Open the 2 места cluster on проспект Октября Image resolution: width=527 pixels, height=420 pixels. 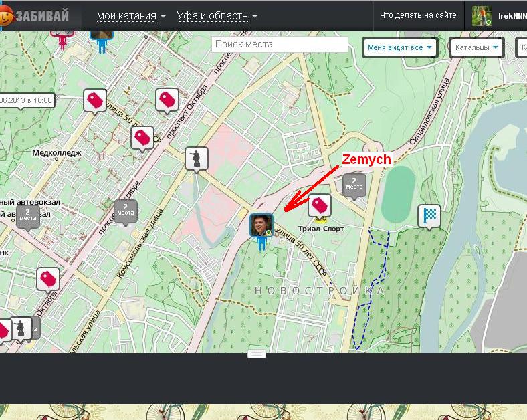[126, 211]
